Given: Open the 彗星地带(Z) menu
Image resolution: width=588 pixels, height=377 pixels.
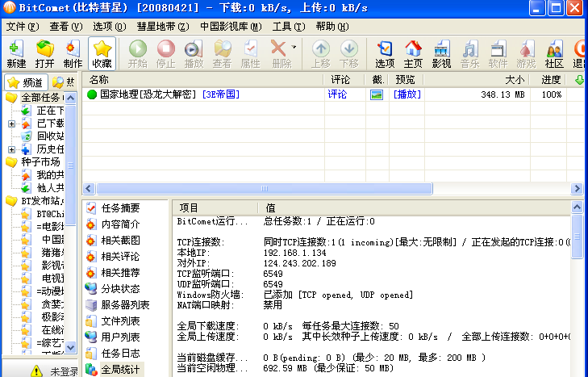Looking at the screenshot, I should [163, 27].
